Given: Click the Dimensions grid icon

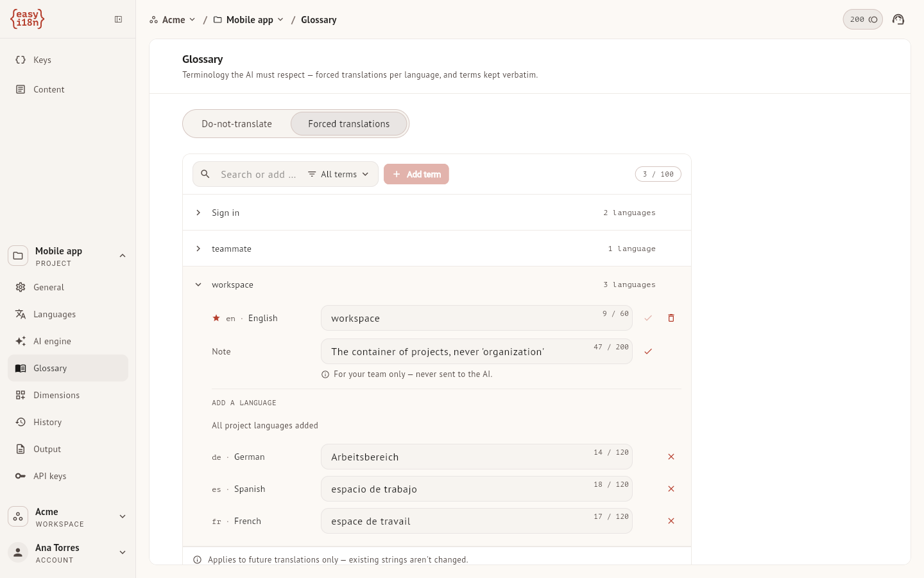Looking at the screenshot, I should click(x=21, y=395).
